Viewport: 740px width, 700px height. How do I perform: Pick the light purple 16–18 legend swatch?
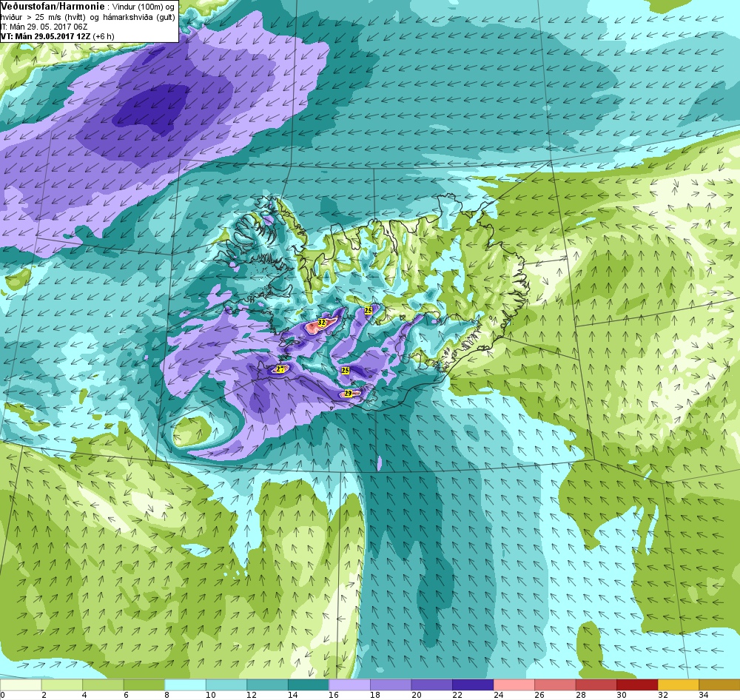349,685
